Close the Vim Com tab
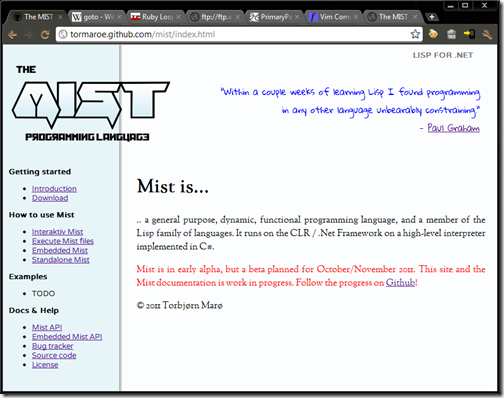The height and width of the screenshot is (398, 504). (356, 17)
